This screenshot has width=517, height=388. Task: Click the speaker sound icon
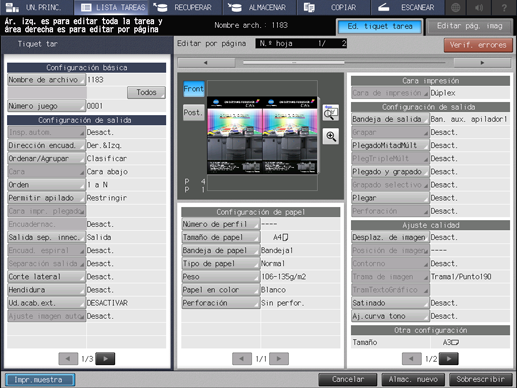(479, 7)
